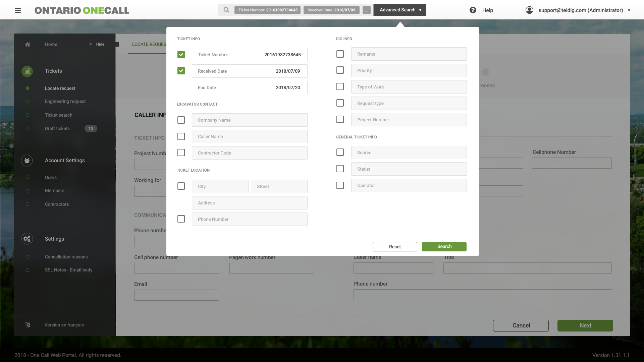Click the Help question mark icon
644x362 pixels.
473,10
